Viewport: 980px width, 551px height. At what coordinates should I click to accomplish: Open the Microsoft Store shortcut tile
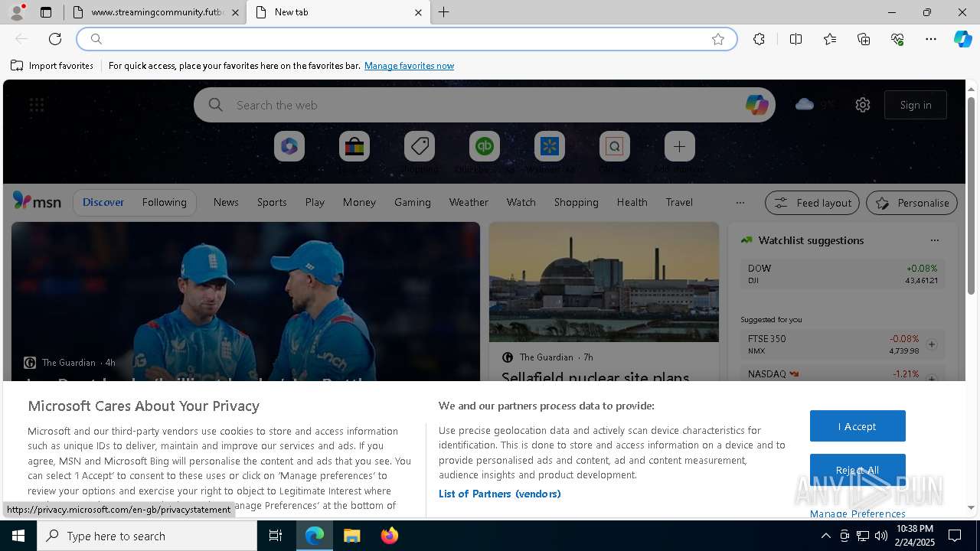pyautogui.click(x=354, y=146)
